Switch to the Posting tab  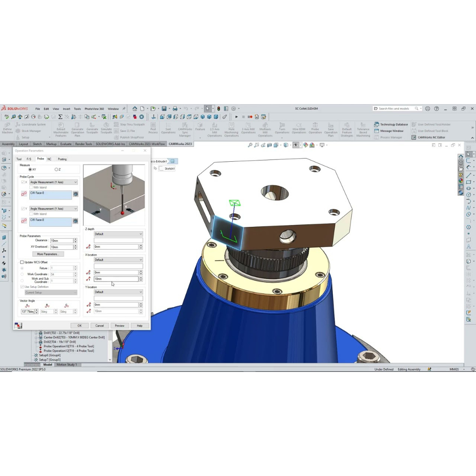coord(62,159)
